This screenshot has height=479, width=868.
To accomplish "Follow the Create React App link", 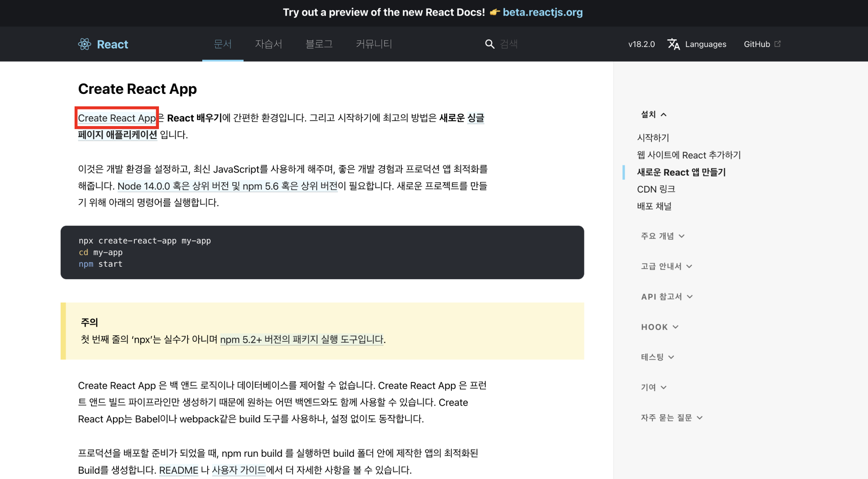I will 117,118.
